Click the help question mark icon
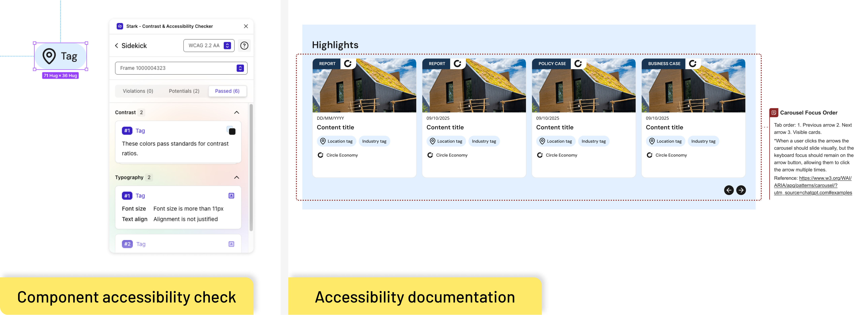Image resolution: width=868 pixels, height=315 pixels. point(244,45)
